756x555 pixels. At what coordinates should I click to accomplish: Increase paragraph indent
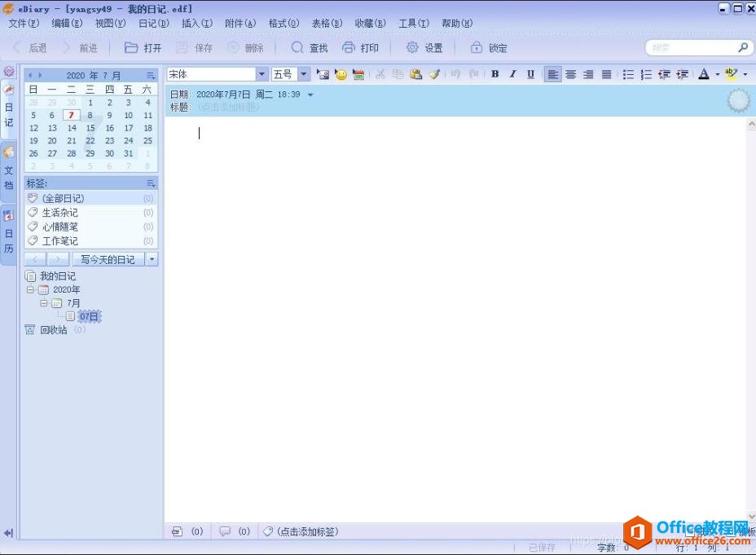(682, 74)
